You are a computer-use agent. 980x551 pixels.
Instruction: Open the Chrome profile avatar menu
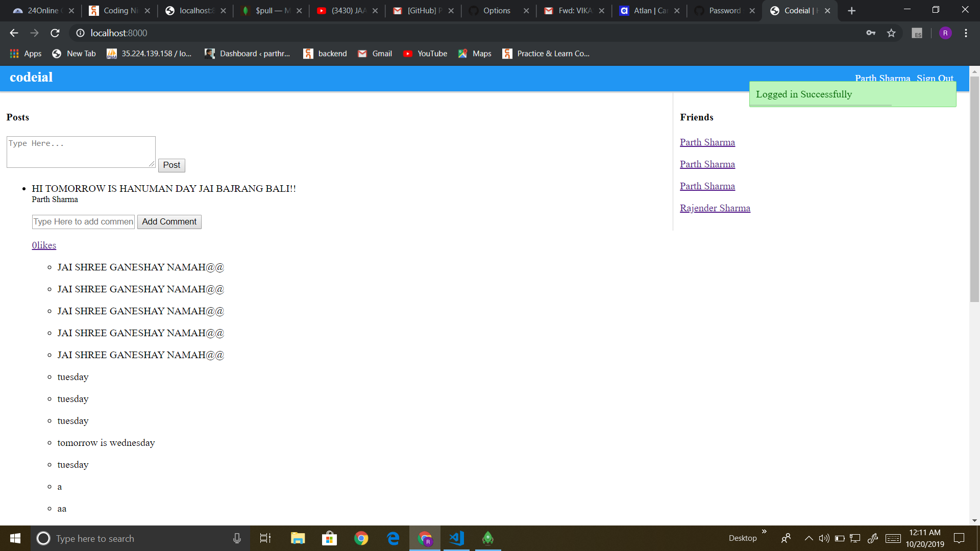pyautogui.click(x=945, y=33)
